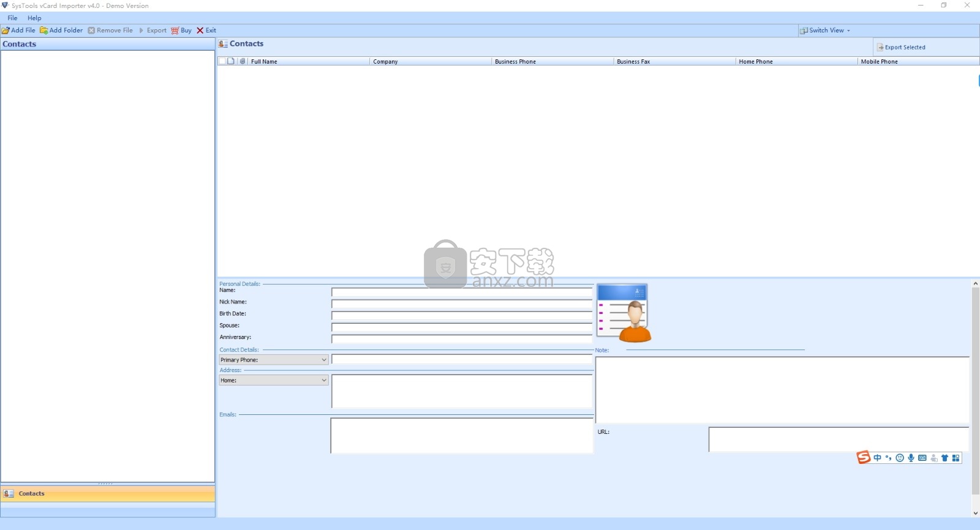Viewport: 980px width, 530px height.
Task: Click the details panel scroll-up arrow
Action: [x=975, y=283]
